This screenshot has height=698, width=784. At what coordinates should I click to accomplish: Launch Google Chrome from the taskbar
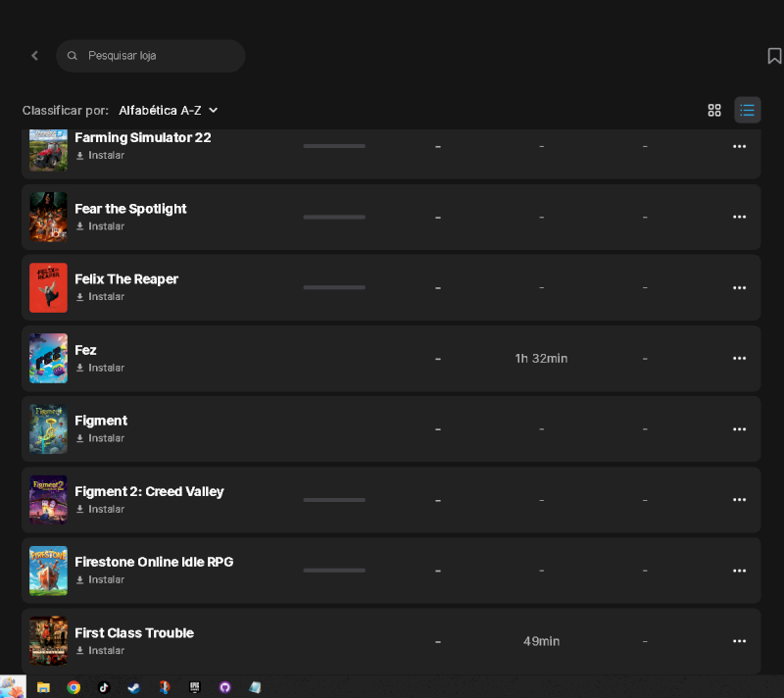[73, 688]
